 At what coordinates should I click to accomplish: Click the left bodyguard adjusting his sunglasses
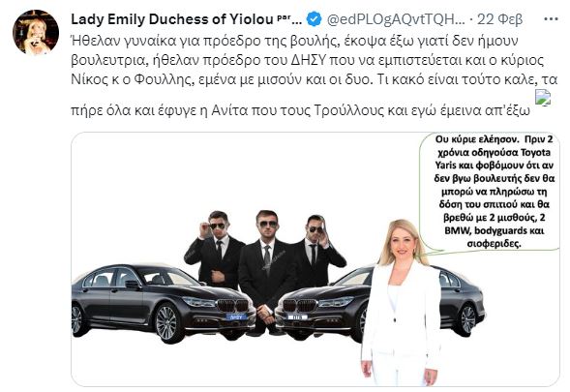[215, 249]
